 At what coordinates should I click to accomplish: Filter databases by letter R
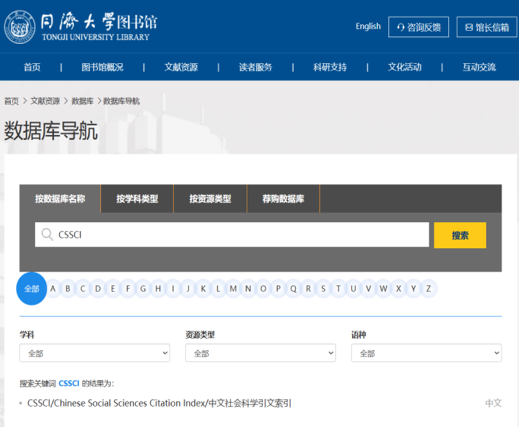308,289
